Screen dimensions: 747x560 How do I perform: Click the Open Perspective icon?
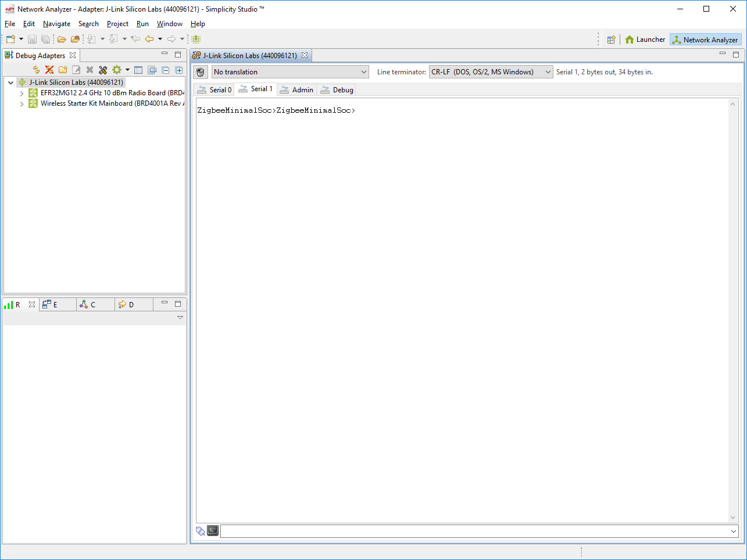[611, 40]
